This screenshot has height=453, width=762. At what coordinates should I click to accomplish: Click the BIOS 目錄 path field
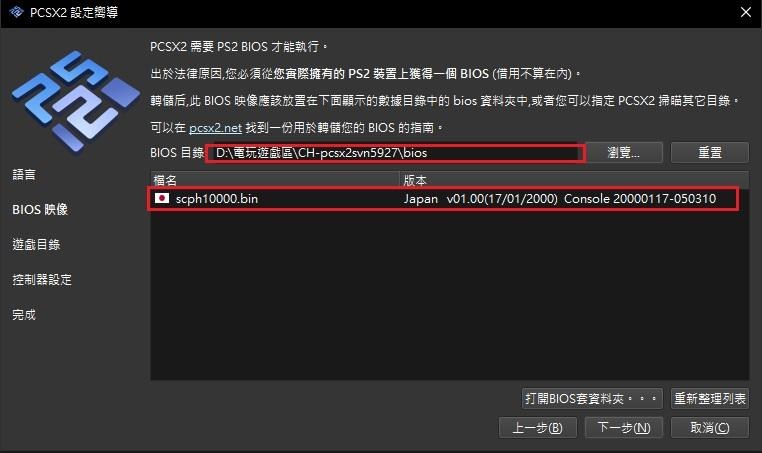pyautogui.click(x=395, y=153)
